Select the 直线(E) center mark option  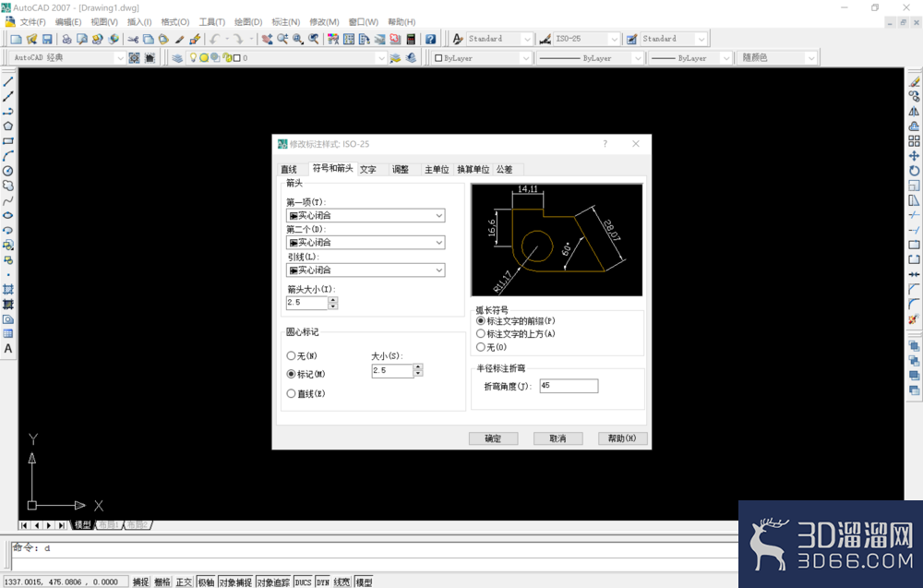pyautogui.click(x=291, y=394)
